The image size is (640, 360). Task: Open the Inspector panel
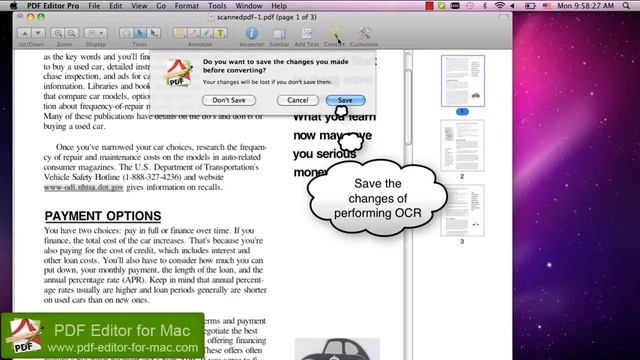tap(251, 33)
